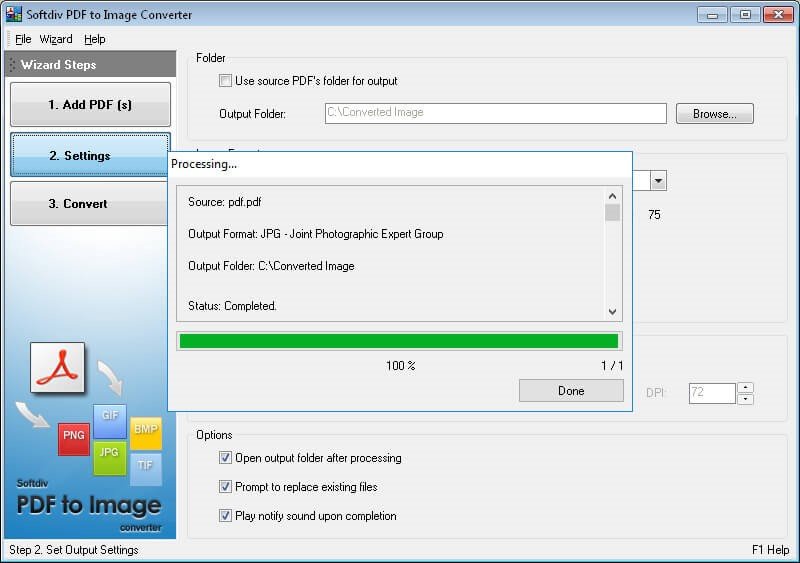Click 'Output Folder: C:\Converted Image' log line
800x563 pixels.
tap(271, 266)
